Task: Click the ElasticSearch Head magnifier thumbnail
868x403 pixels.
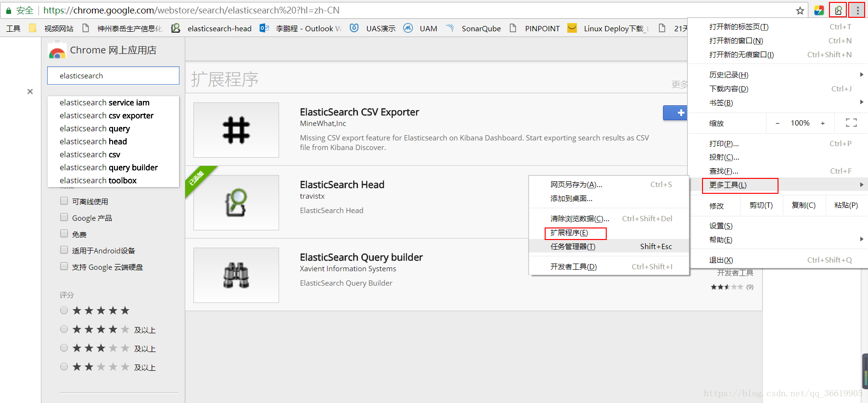Action: point(236,202)
